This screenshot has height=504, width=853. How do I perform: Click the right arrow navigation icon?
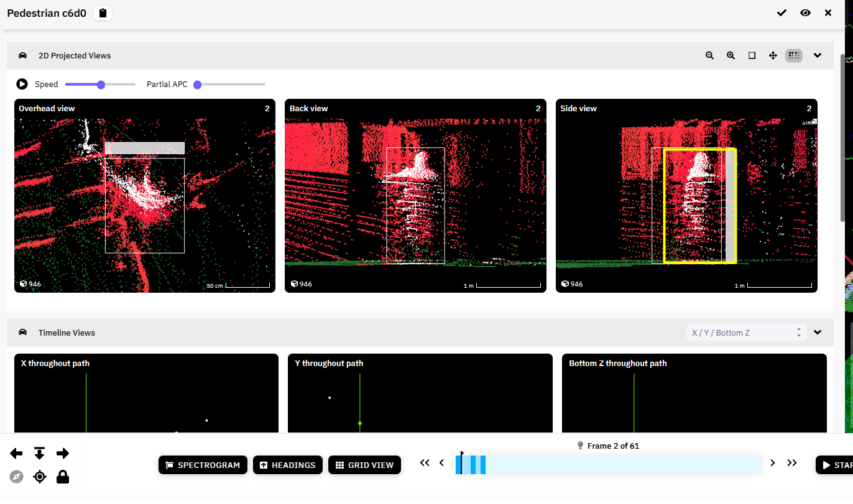pos(63,454)
